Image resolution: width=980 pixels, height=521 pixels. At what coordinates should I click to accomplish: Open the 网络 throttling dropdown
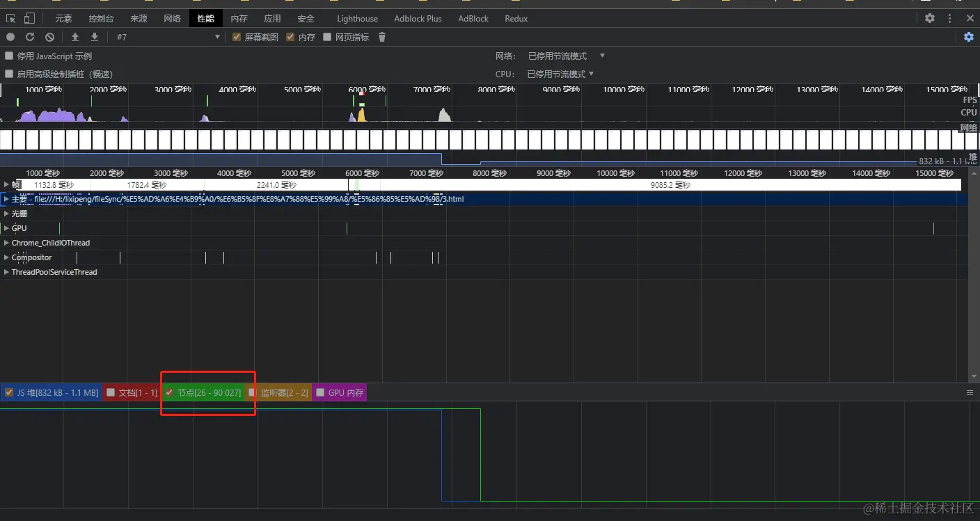(566, 56)
